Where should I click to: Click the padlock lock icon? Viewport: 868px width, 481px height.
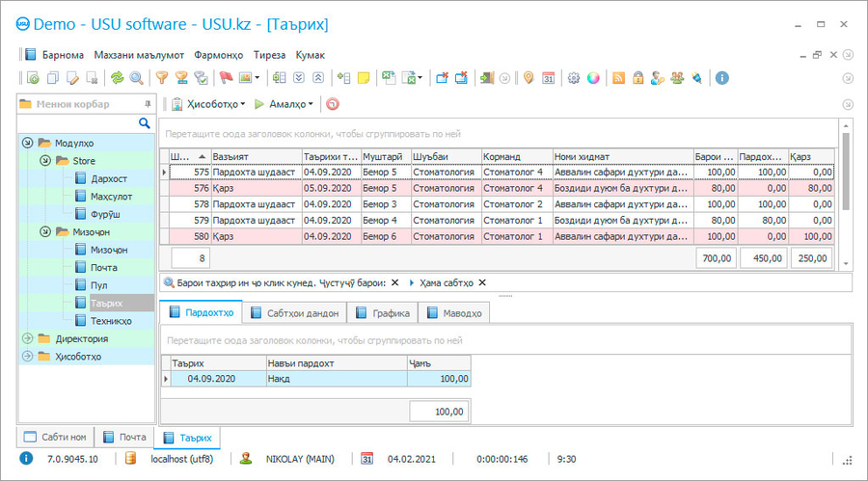[x=638, y=78]
